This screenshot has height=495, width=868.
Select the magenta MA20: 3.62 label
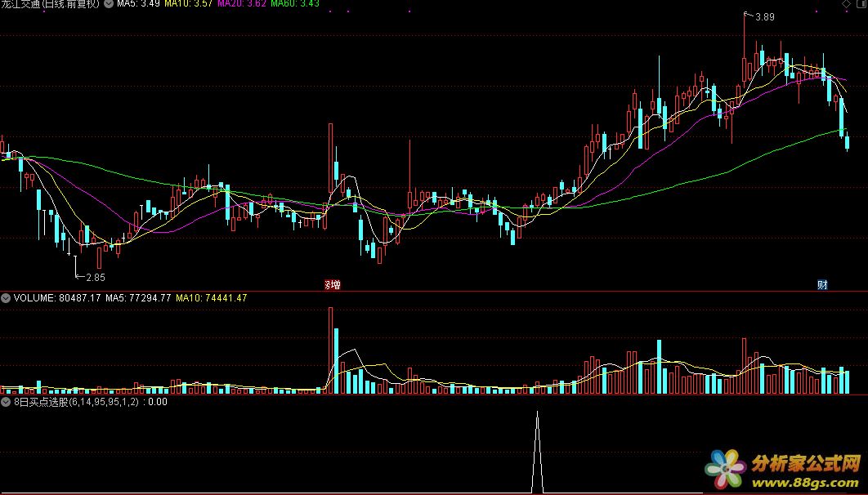242,3
